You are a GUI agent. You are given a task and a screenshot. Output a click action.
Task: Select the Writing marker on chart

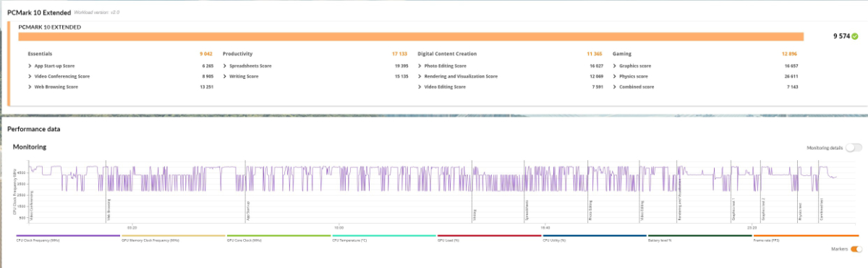[x=475, y=215]
